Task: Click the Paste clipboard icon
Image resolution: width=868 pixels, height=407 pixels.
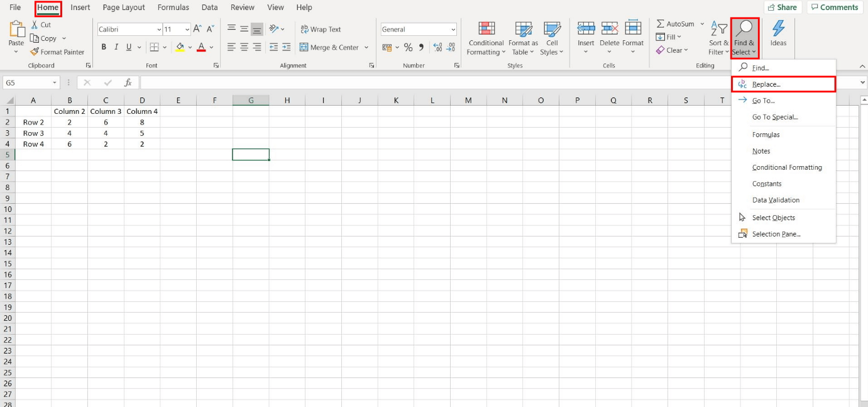Action: (16, 30)
